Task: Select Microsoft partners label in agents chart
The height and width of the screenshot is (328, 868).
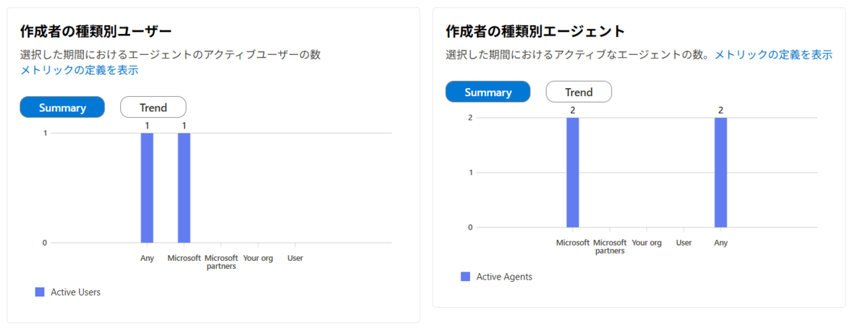Action: click(610, 247)
